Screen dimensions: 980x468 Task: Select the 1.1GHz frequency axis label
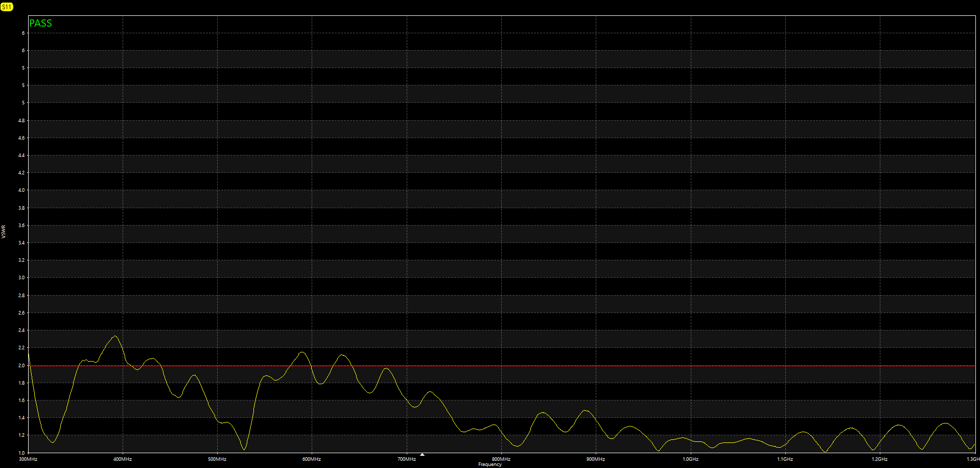(785, 459)
